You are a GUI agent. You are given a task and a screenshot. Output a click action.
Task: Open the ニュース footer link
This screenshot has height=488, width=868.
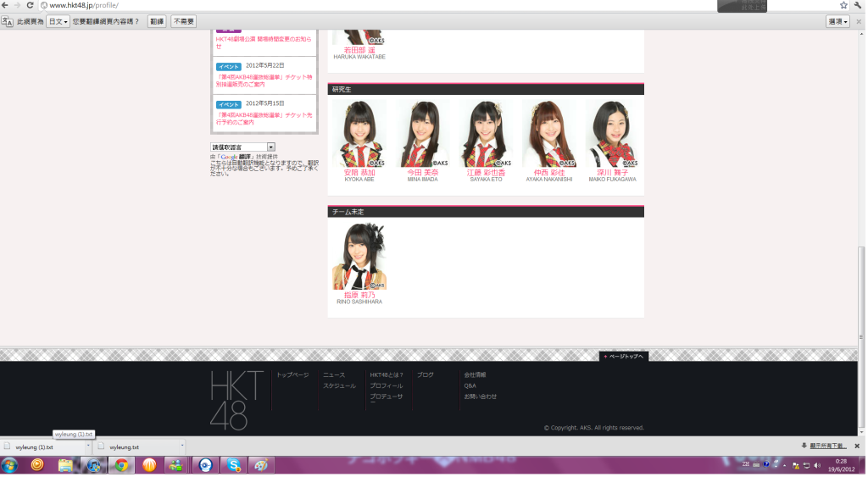click(333, 374)
